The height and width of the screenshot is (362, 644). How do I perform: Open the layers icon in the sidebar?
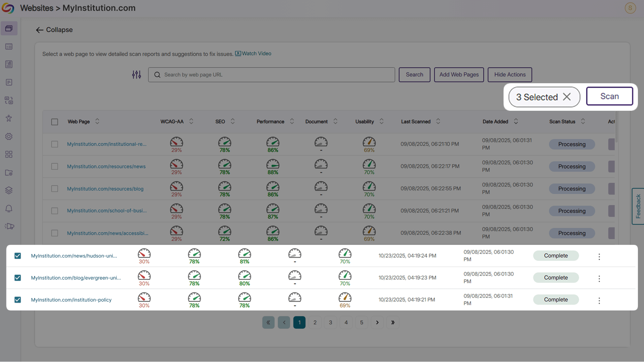click(9, 190)
